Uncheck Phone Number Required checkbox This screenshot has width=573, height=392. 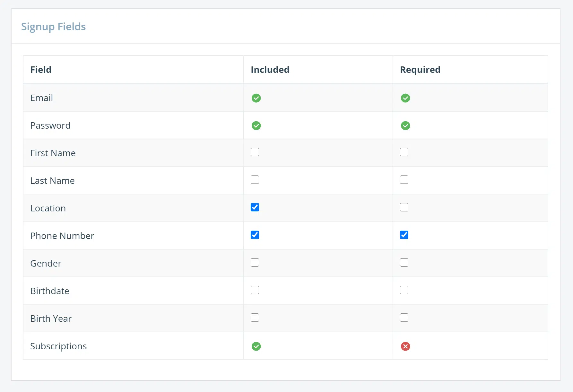(x=404, y=235)
